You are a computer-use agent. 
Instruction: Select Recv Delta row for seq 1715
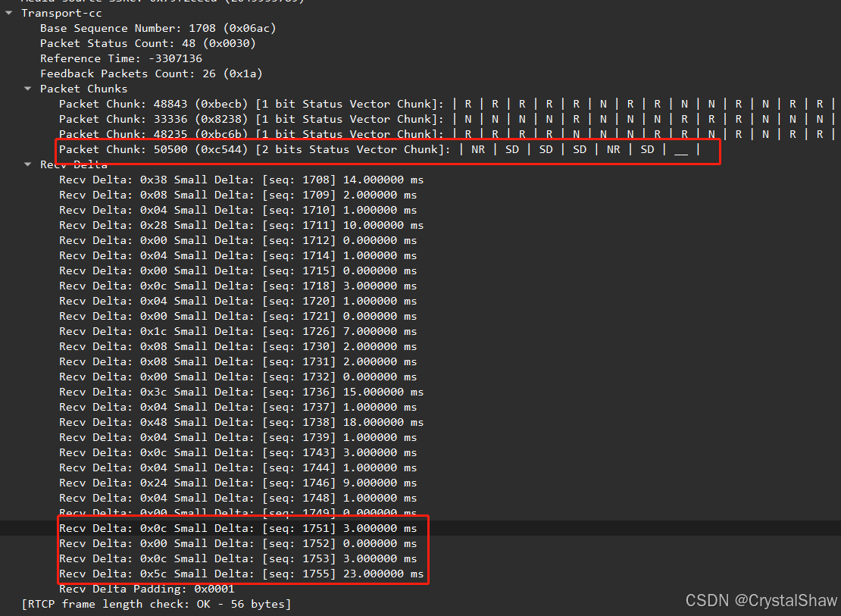click(x=238, y=270)
